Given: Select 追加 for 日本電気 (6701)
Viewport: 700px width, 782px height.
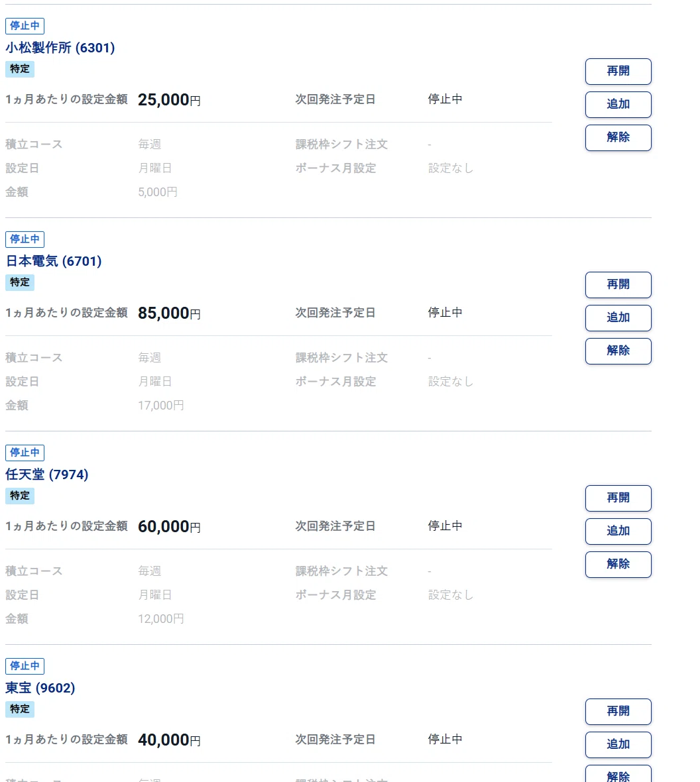Looking at the screenshot, I should (x=618, y=317).
